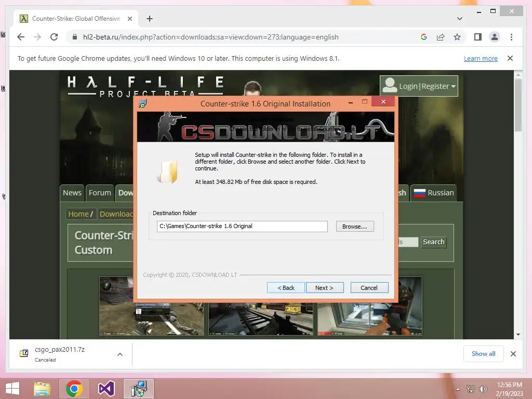Click the Half-Life Project Beta logo
The height and width of the screenshot is (399, 532).
pos(145,87)
